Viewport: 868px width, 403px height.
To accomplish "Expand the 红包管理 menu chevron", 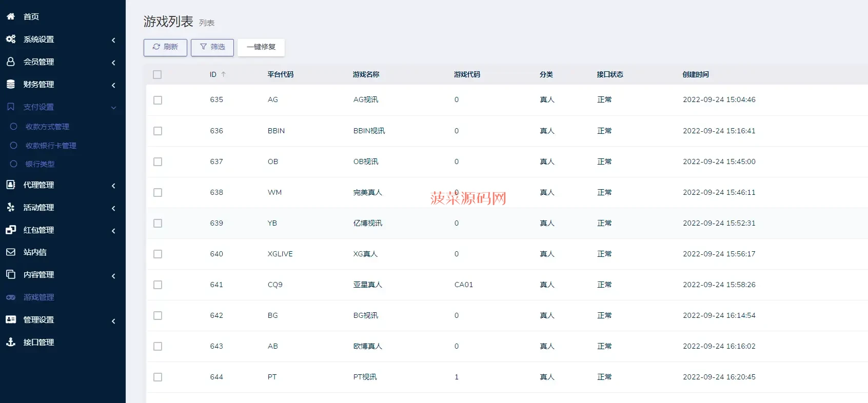I will (x=113, y=231).
